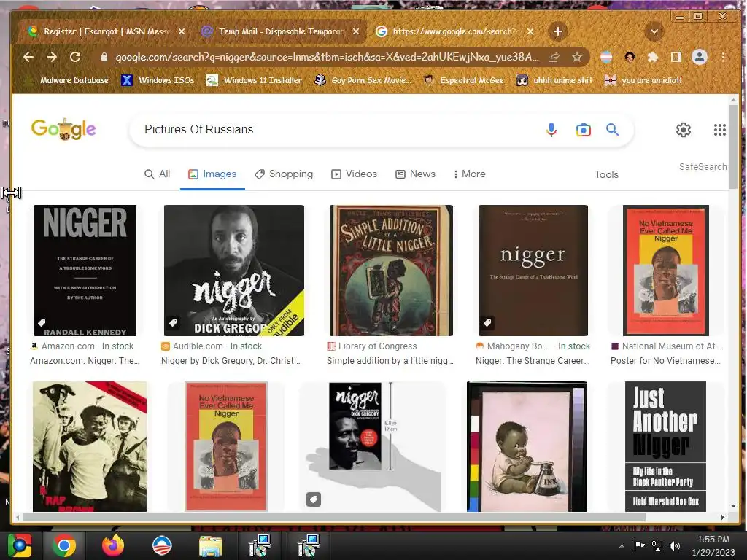Image resolution: width=747 pixels, height=560 pixels.
Task: Open the Library of Congress Simple Addition thumbnail
Action: [391, 271]
